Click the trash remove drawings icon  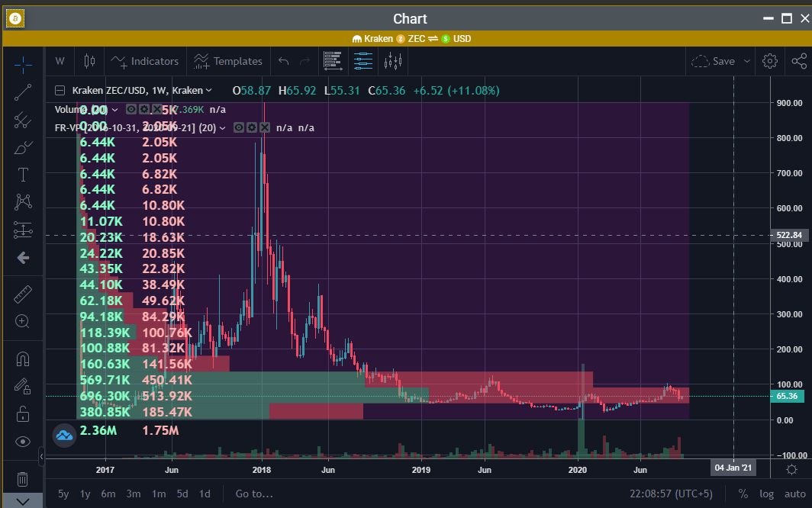(23, 478)
